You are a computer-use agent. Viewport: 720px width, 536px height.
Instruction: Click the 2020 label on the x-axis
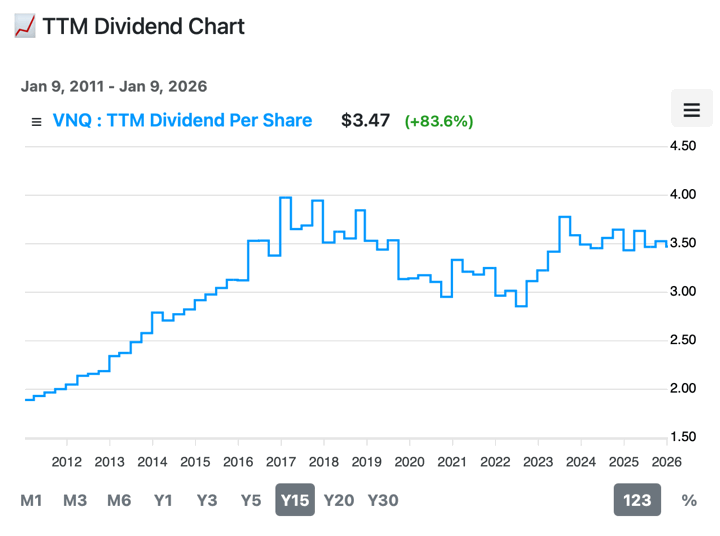(x=409, y=461)
